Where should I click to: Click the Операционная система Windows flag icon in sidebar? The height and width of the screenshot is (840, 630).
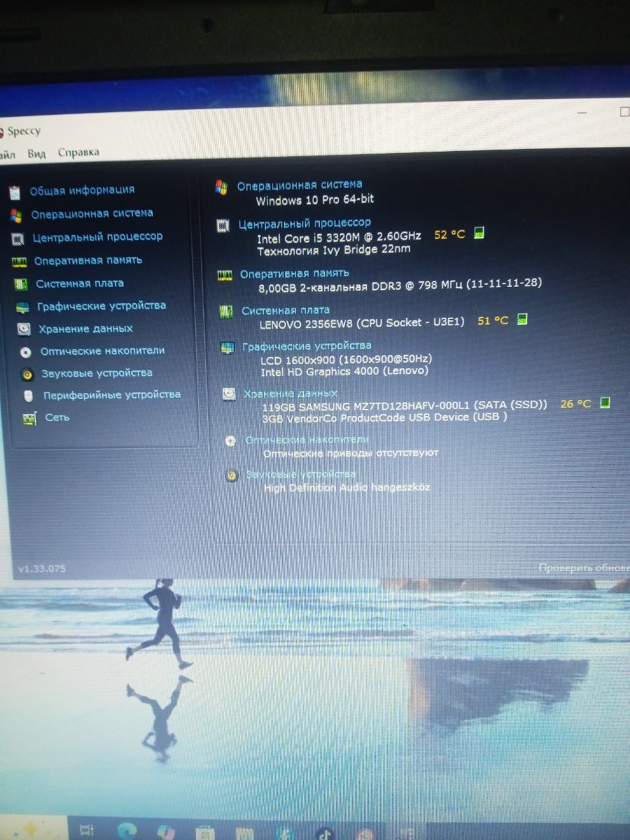tap(16, 215)
